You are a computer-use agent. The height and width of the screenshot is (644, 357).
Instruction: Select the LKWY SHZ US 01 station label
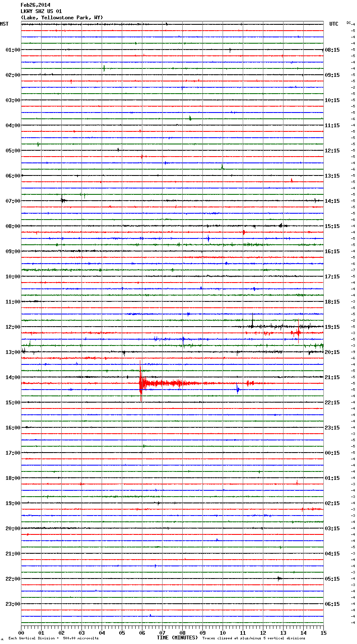tap(41, 11)
